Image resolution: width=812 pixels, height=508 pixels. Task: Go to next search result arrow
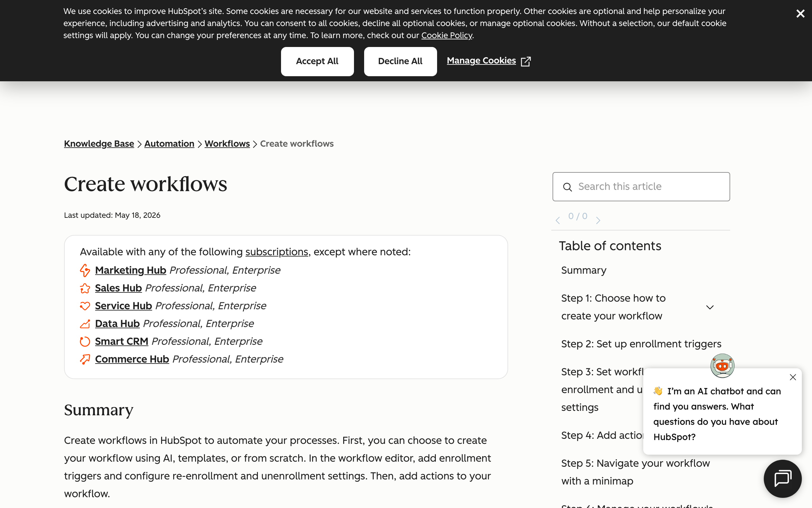tap(598, 220)
